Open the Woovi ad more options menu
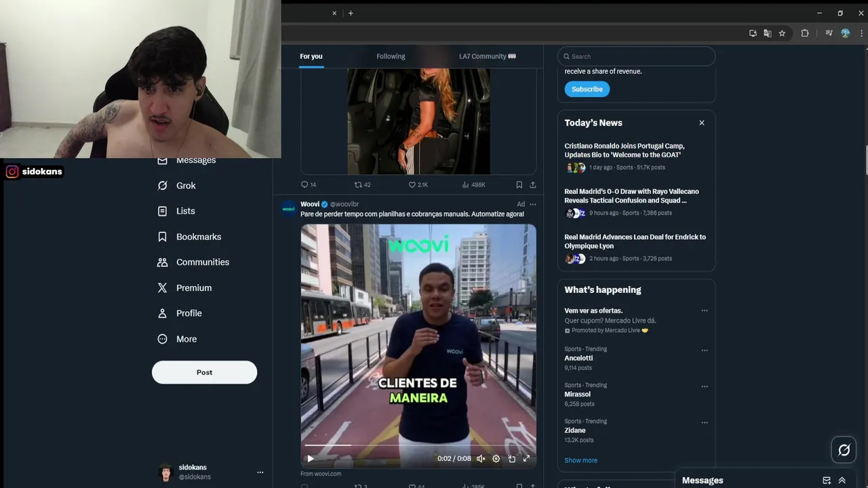Screen dimensions: 868x488 (533, 204)
